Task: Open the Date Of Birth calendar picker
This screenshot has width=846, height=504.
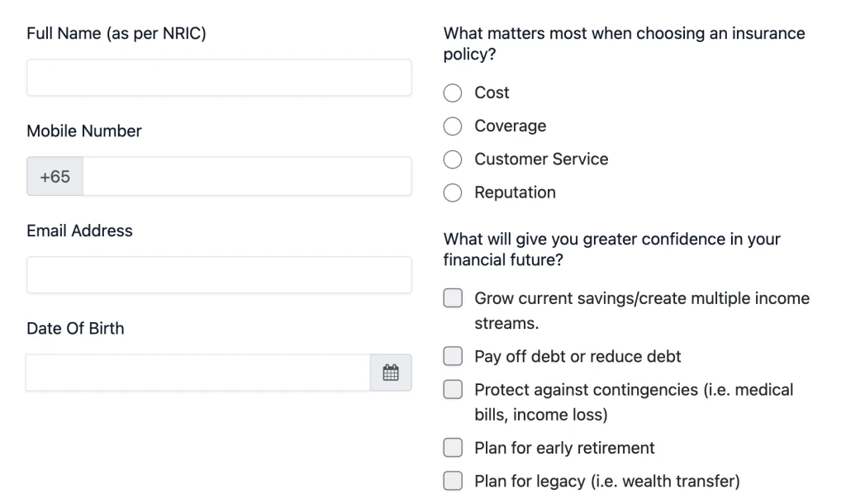Action: (391, 373)
